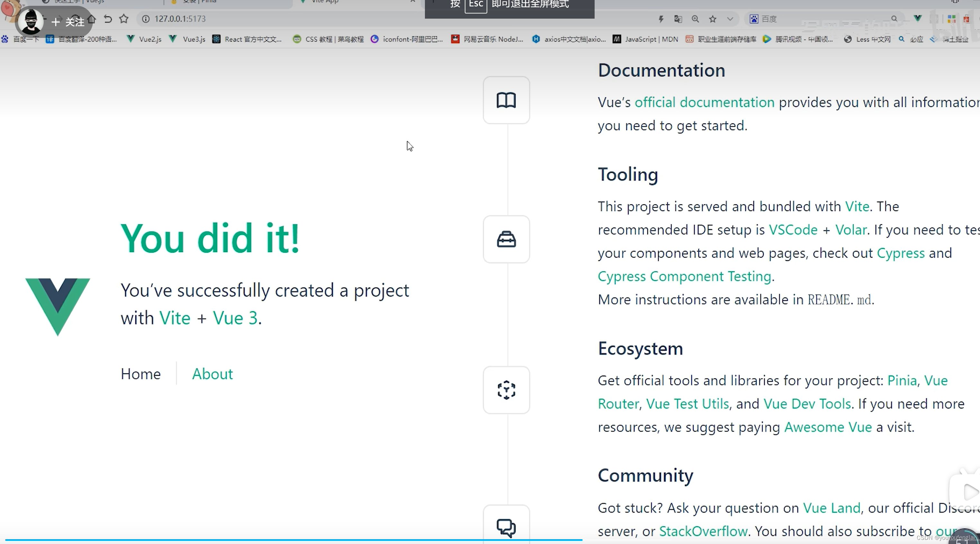Expand the address bar dropdown chevron

click(730, 19)
